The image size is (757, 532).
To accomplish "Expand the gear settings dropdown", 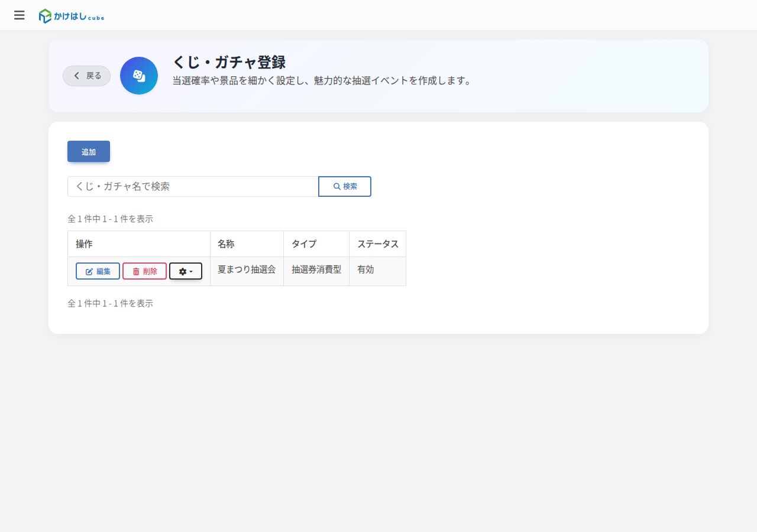I will pos(186,271).
